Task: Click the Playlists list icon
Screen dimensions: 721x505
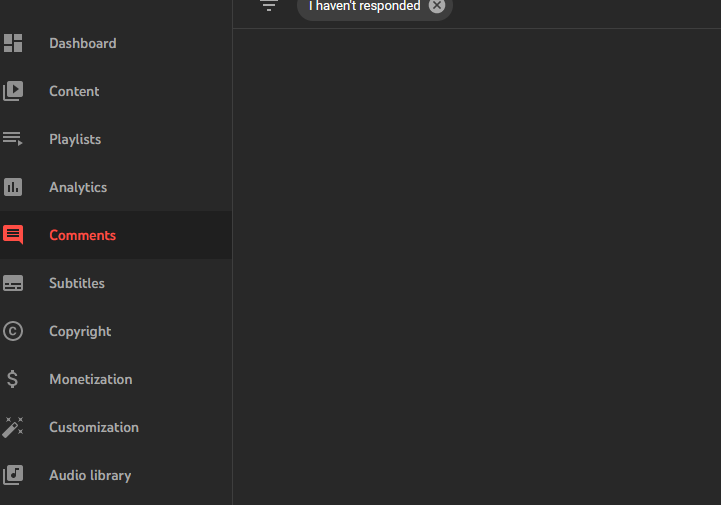Action: pyautogui.click(x=13, y=139)
